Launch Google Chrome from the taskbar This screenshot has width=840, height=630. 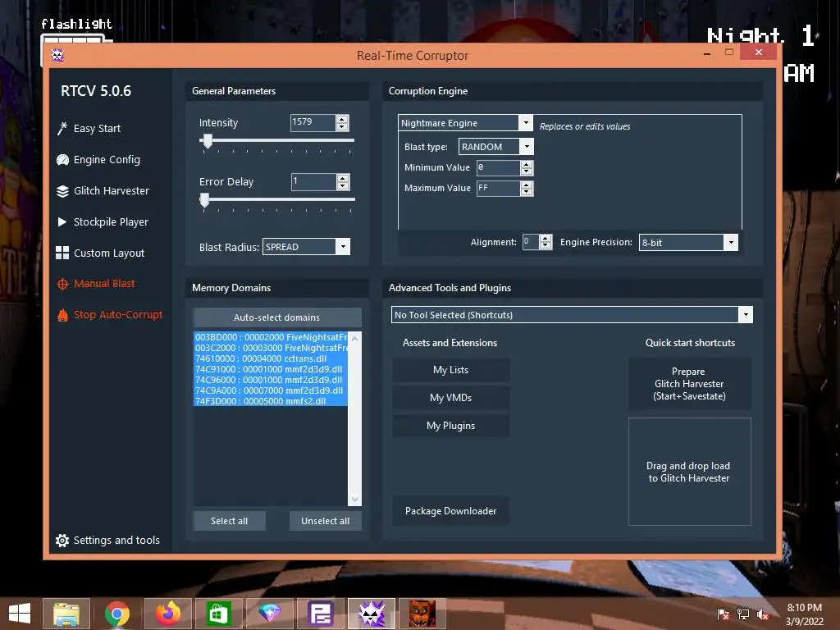pos(116,614)
